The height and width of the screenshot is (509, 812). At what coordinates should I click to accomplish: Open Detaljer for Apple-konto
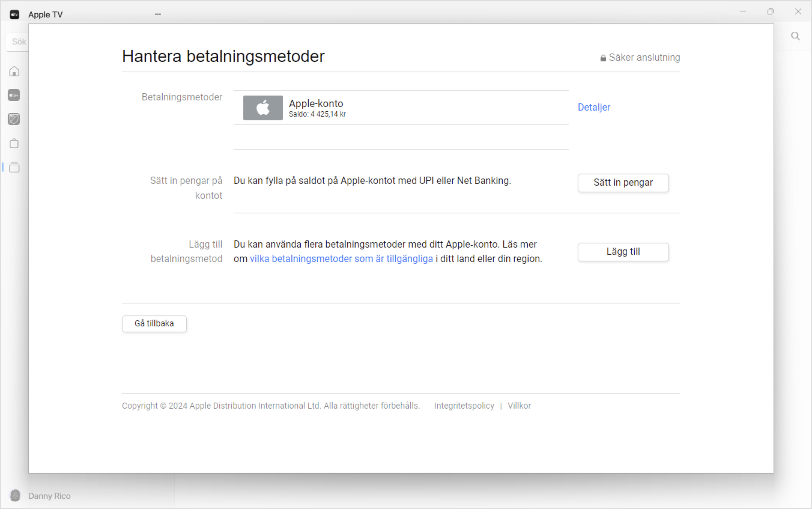point(594,107)
